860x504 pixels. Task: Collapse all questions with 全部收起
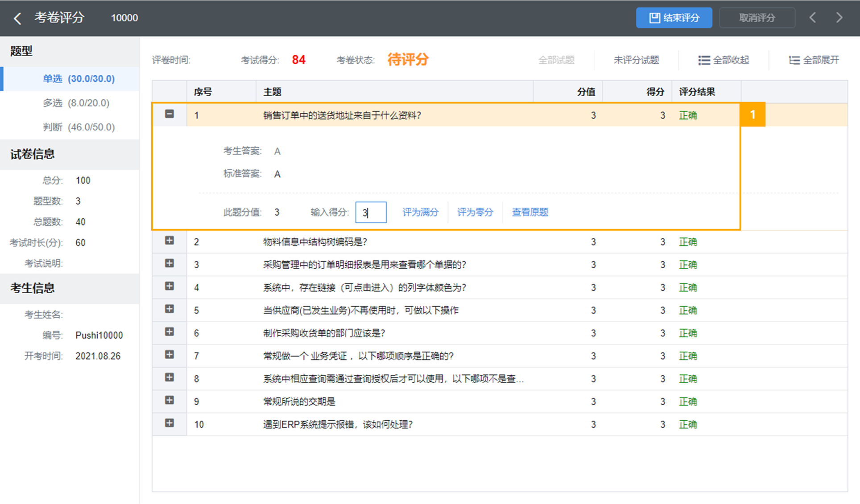coord(724,60)
